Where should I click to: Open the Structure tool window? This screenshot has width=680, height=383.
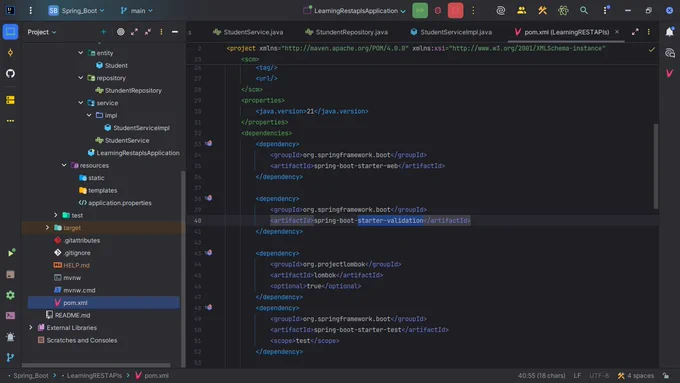10,100
